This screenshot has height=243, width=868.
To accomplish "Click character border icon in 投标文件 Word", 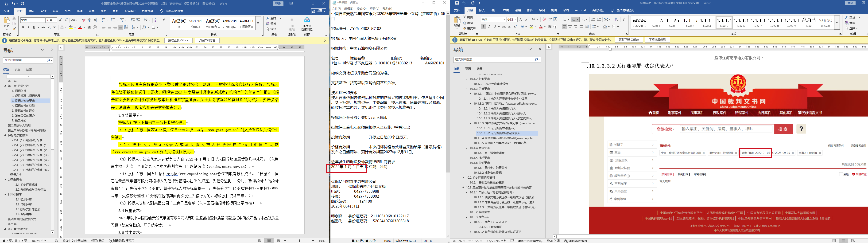I will click(556, 20).
